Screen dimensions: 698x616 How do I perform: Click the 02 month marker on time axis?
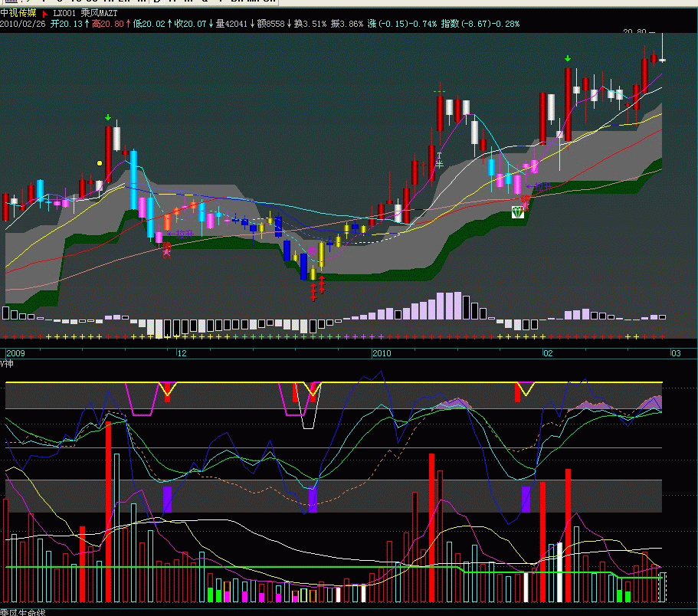pos(548,353)
